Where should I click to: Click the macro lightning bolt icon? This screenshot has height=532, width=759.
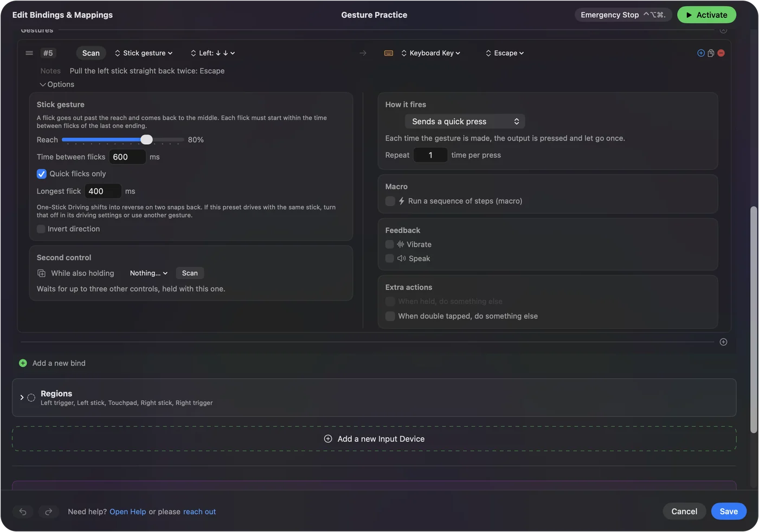[x=402, y=201]
